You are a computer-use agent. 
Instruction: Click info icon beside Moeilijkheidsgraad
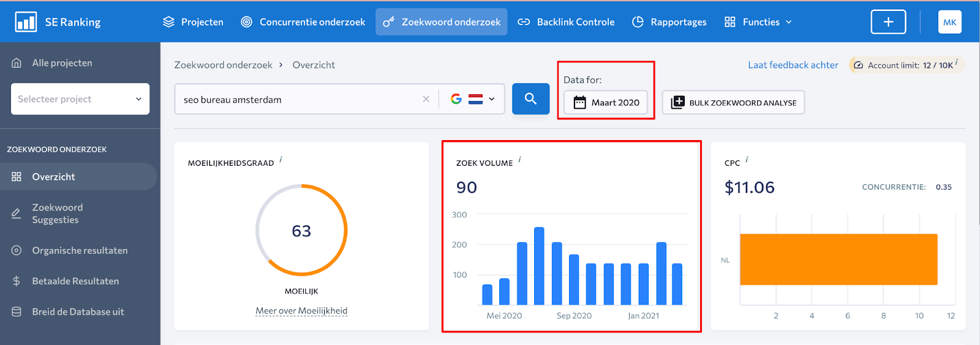pos(281,160)
